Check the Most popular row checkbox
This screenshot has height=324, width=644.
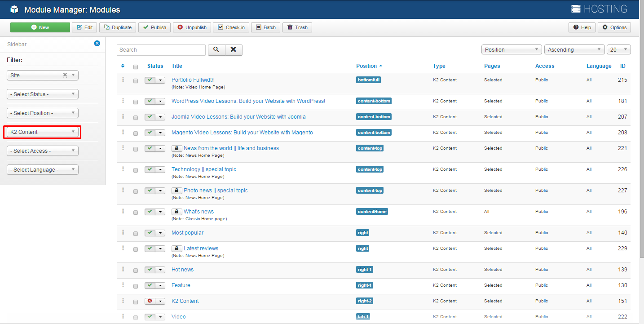pos(136,234)
